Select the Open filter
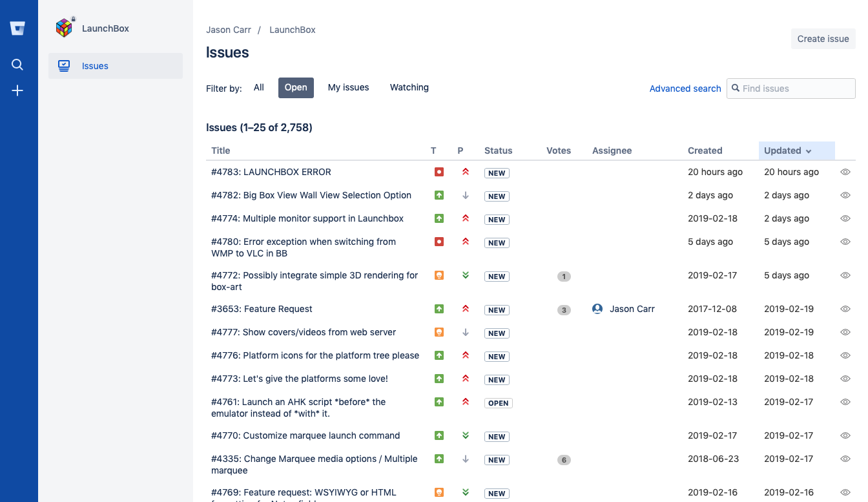 [x=296, y=87]
